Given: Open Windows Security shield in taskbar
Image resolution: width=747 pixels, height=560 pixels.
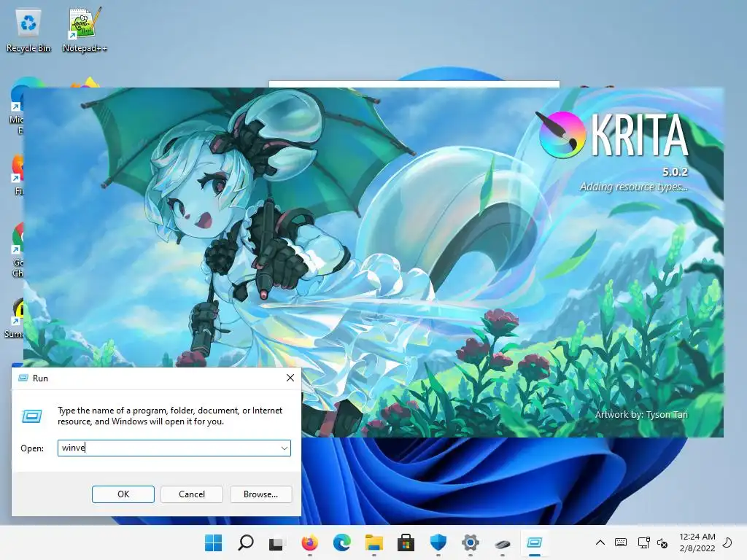Looking at the screenshot, I should 438,542.
